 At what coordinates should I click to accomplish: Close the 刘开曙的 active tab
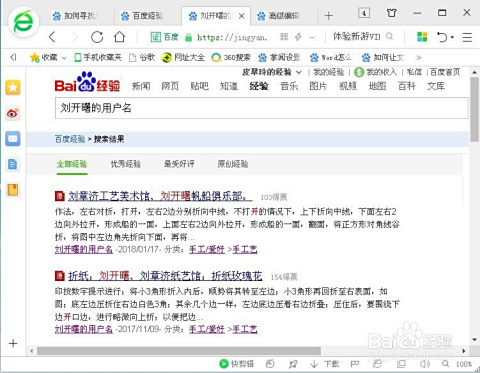click(x=242, y=16)
